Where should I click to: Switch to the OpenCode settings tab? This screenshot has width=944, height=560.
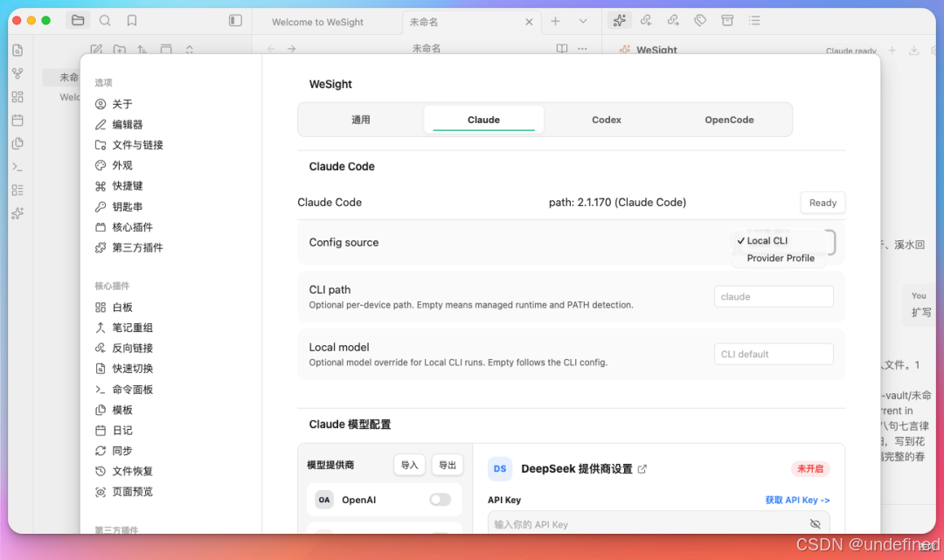coord(729,120)
